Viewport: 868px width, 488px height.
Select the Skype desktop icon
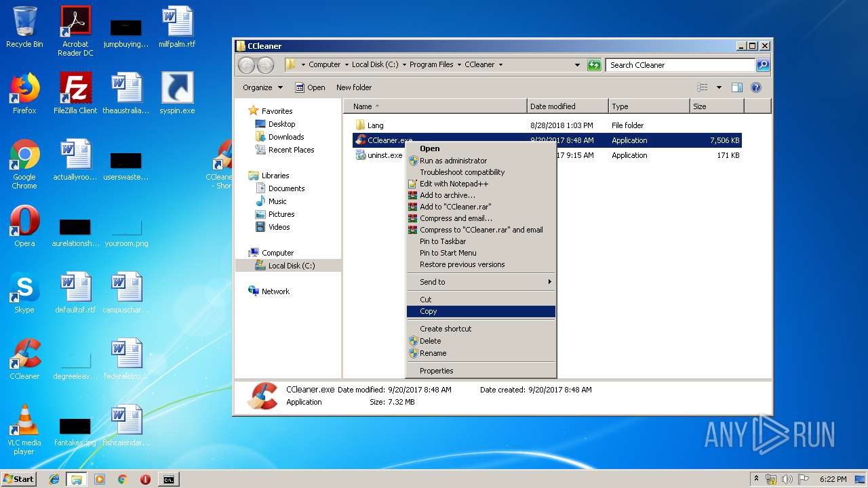tap(24, 293)
